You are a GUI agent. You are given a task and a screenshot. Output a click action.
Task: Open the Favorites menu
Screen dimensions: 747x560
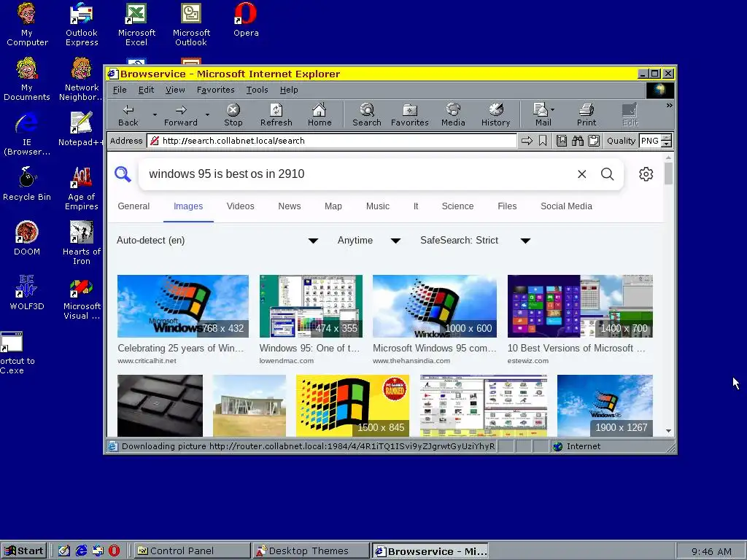(x=215, y=90)
